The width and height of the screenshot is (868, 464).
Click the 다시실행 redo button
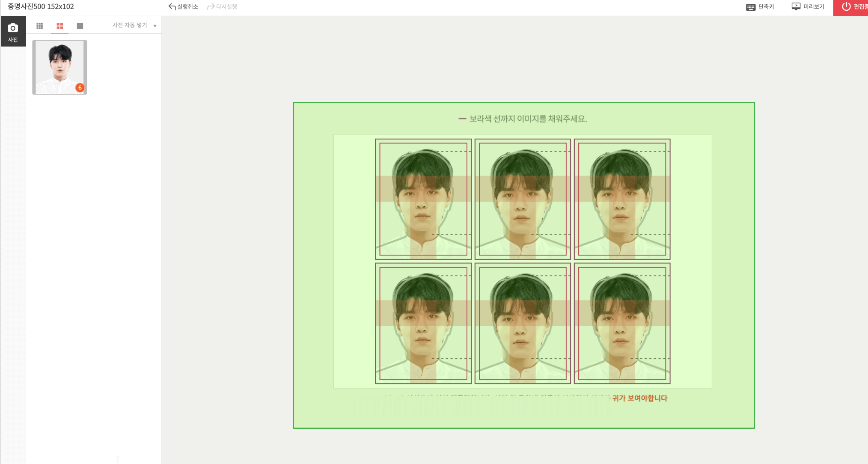pyautogui.click(x=222, y=7)
